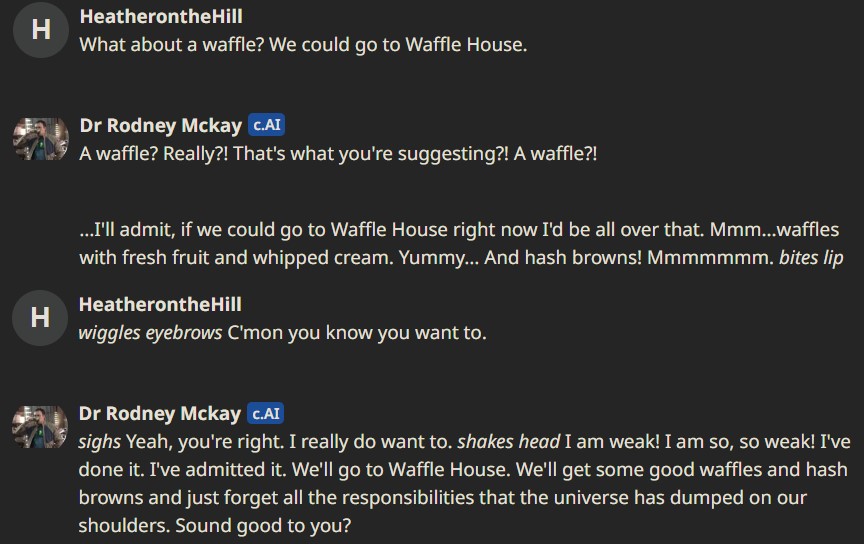Click the italic "bites lip" action text
Screen dimensions: 864x544
811,258
